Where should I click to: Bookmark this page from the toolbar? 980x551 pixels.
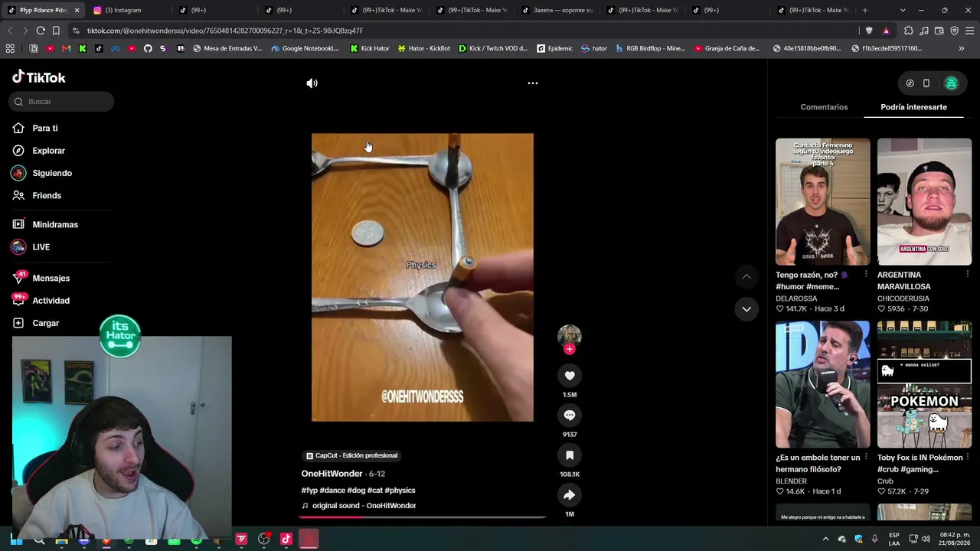coord(56,31)
